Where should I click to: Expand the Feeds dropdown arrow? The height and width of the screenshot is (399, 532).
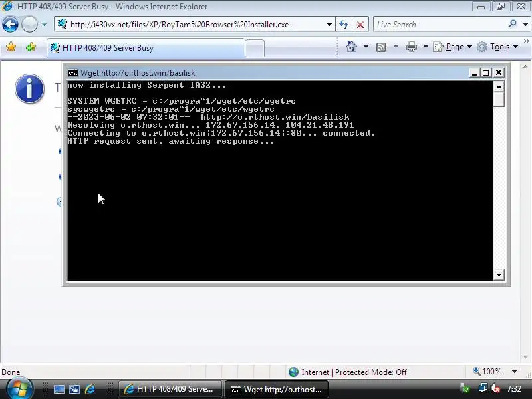coord(396,47)
